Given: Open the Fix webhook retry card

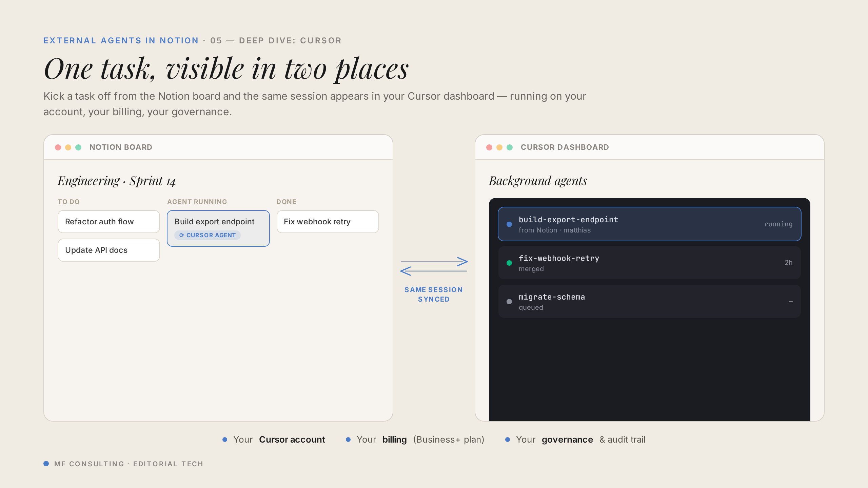Looking at the screenshot, I should [328, 222].
